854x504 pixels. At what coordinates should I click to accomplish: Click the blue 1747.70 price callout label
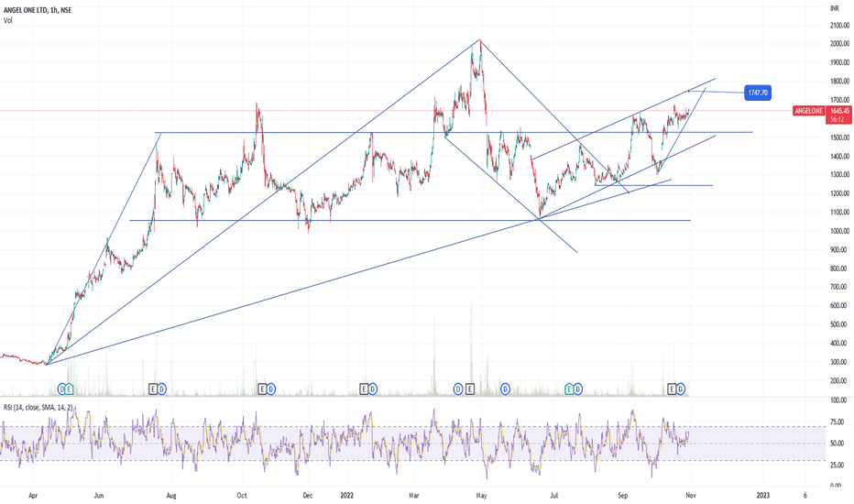pos(758,93)
